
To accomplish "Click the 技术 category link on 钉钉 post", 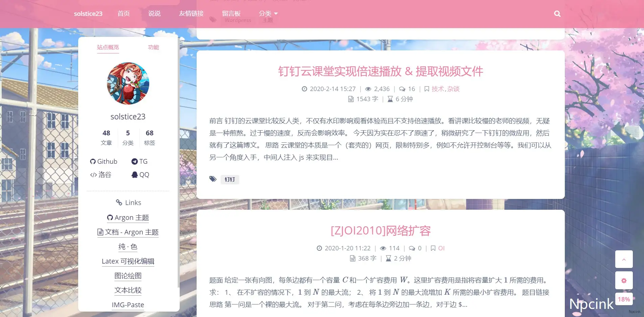I will (438, 89).
